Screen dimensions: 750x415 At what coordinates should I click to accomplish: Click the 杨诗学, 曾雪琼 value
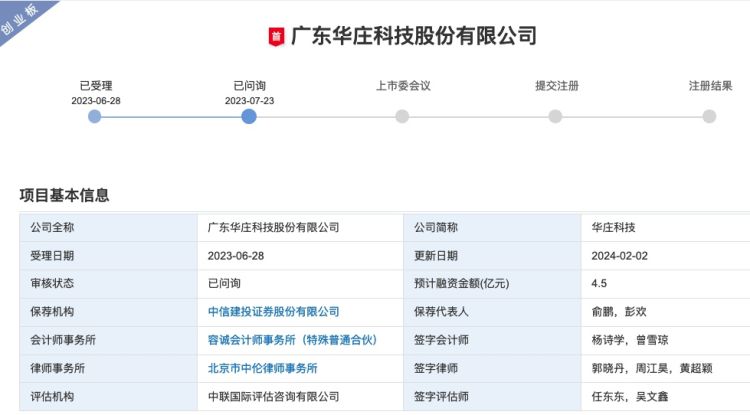(x=630, y=340)
